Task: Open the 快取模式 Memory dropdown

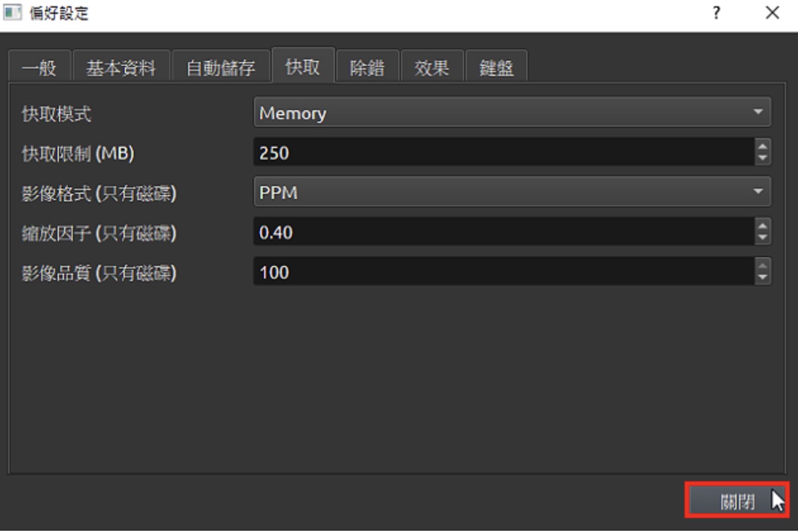Action: (x=512, y=113)
